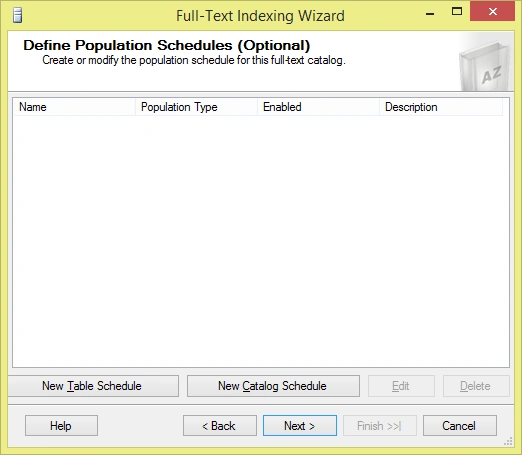Screen dimensions: 522x455
Task: Cancel the Full-Text Indexing Wizard
Action: tap(460, 425)
